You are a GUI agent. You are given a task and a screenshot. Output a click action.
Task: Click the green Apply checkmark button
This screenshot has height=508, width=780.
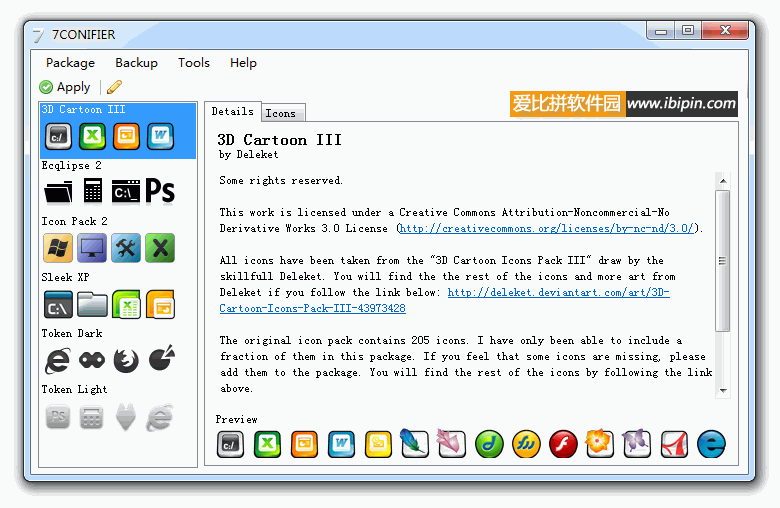click(65, 87)
